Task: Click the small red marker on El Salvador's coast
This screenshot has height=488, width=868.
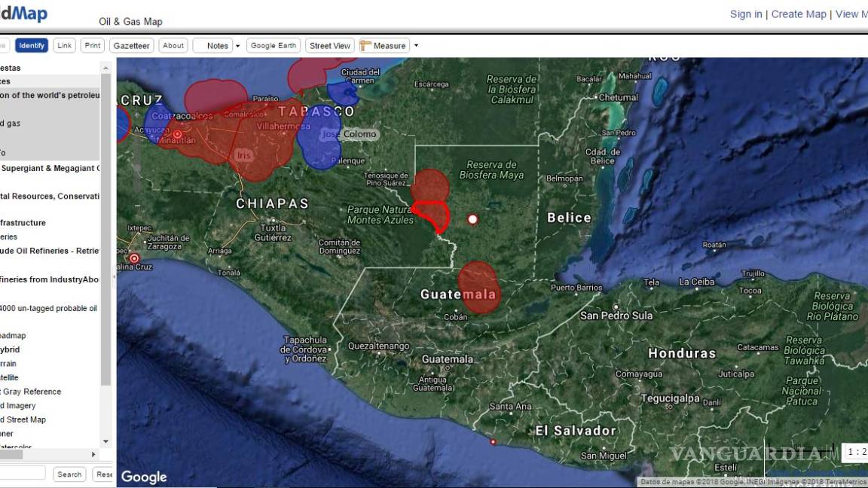Action: tap(493, 442)
